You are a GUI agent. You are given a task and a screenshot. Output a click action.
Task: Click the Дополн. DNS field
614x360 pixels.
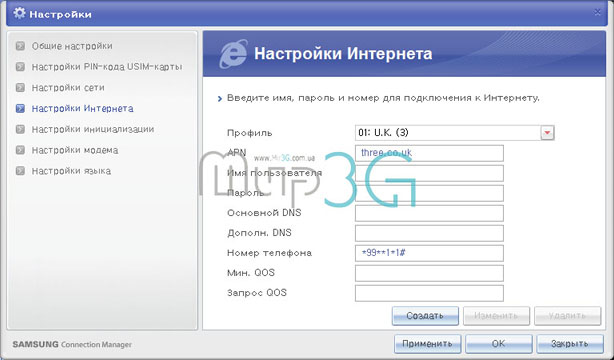[429, 233]
